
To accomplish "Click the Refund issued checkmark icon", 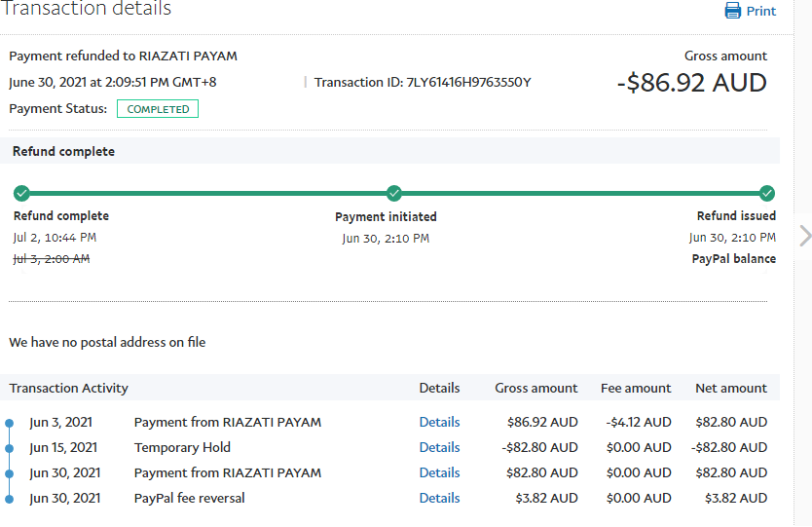I will click(x=766, y=193).
